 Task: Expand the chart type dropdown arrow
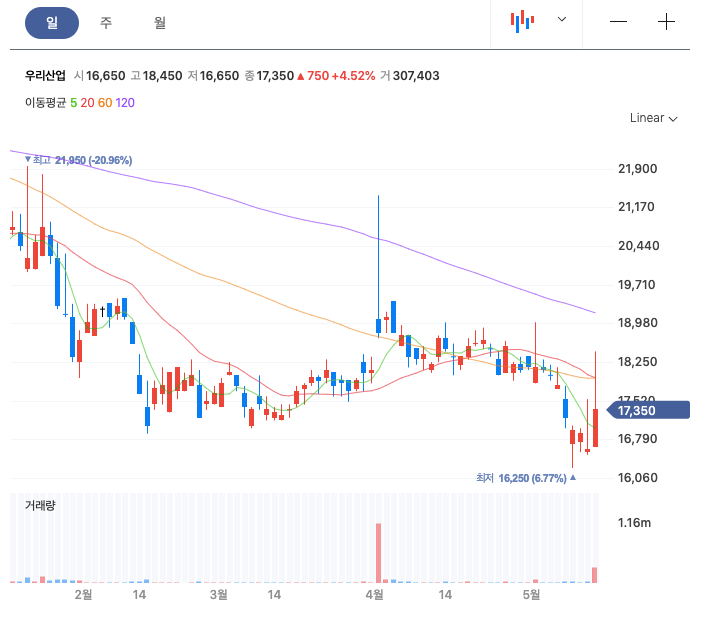(562, 19)
